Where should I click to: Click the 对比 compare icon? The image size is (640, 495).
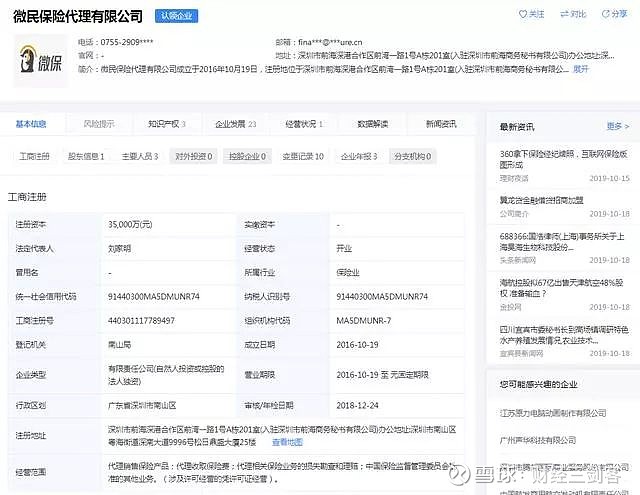[564, 14]
